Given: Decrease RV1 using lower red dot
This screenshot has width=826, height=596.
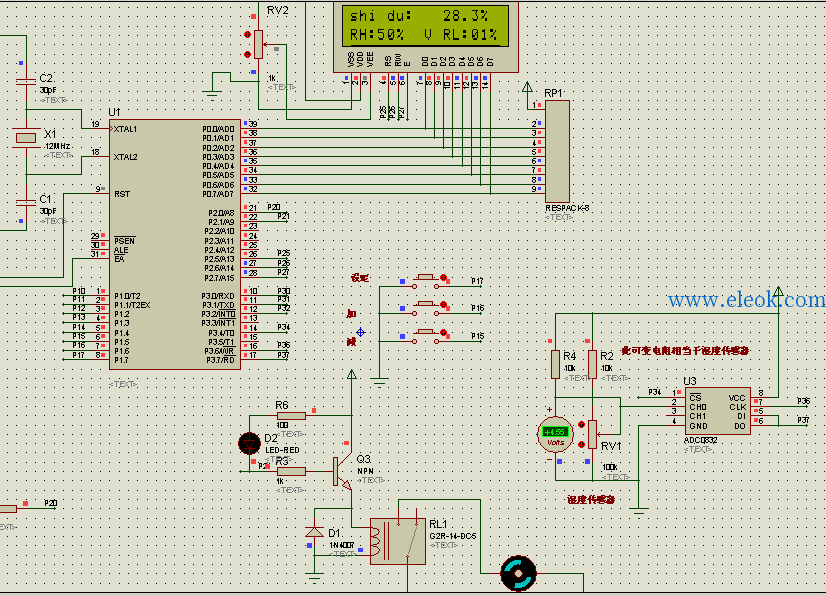Looking at the screenshot, I should pos(582,444).
